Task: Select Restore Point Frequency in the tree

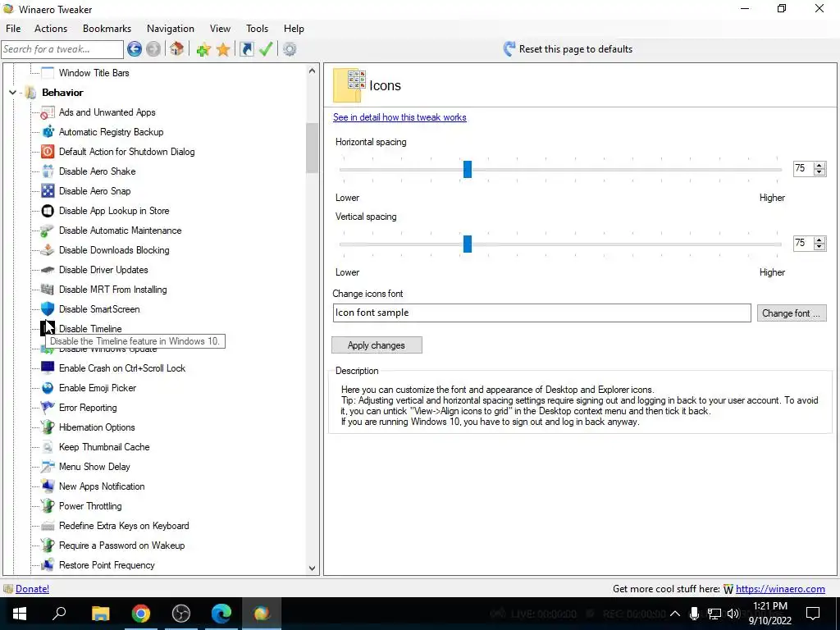Action: tap(107, 565)
